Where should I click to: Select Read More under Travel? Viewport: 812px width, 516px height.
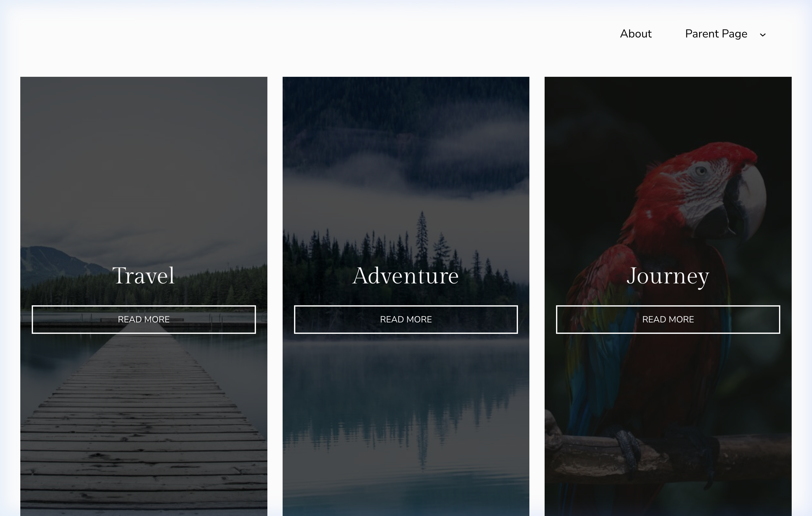tap(144, 319)
